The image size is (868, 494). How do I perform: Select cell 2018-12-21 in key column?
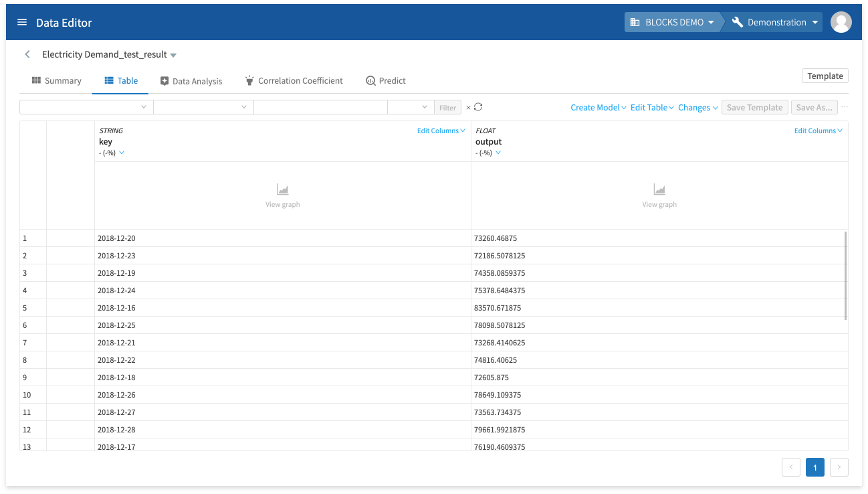pos(283,343)
